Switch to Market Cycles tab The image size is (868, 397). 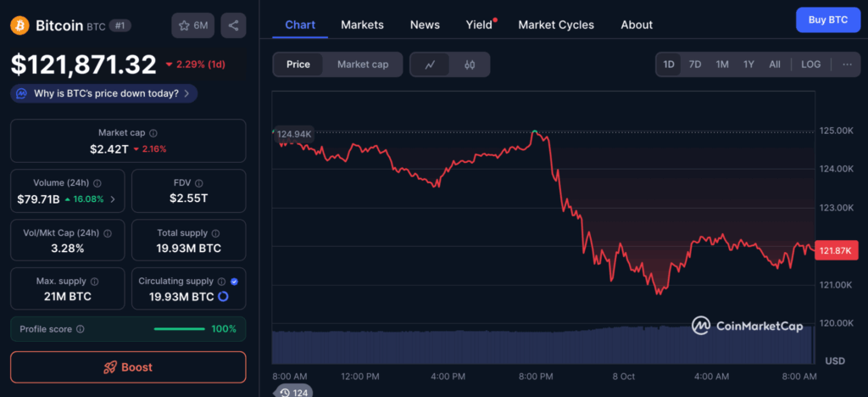pos(556,25)
